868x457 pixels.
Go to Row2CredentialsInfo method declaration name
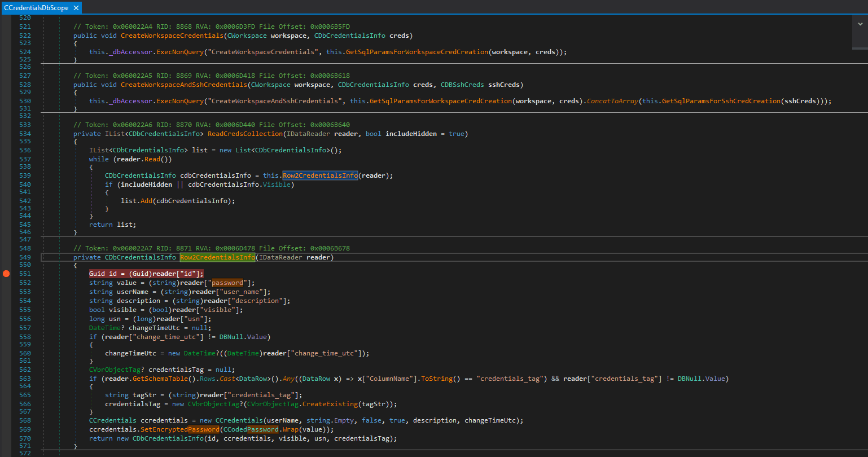(217, 257)
